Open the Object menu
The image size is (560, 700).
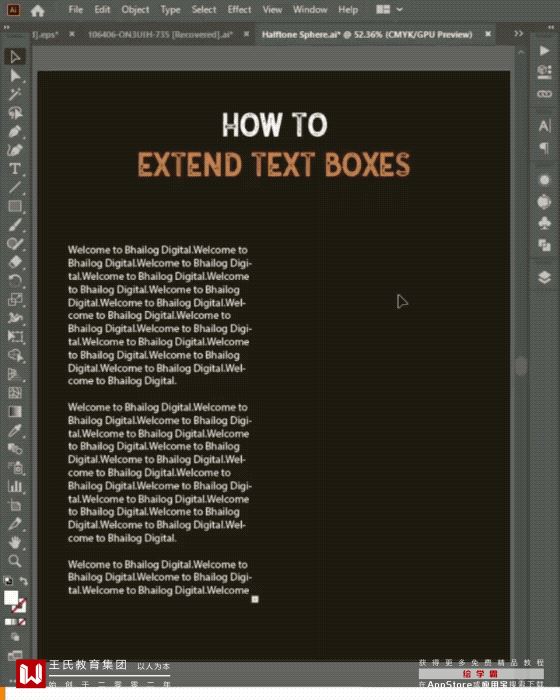[135, 9]
